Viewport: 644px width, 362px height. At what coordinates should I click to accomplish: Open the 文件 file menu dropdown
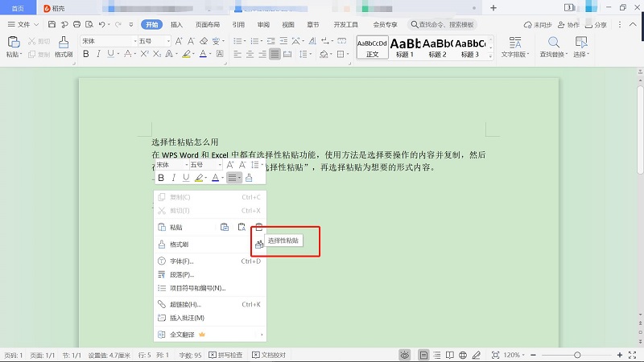tap(24, 25)
